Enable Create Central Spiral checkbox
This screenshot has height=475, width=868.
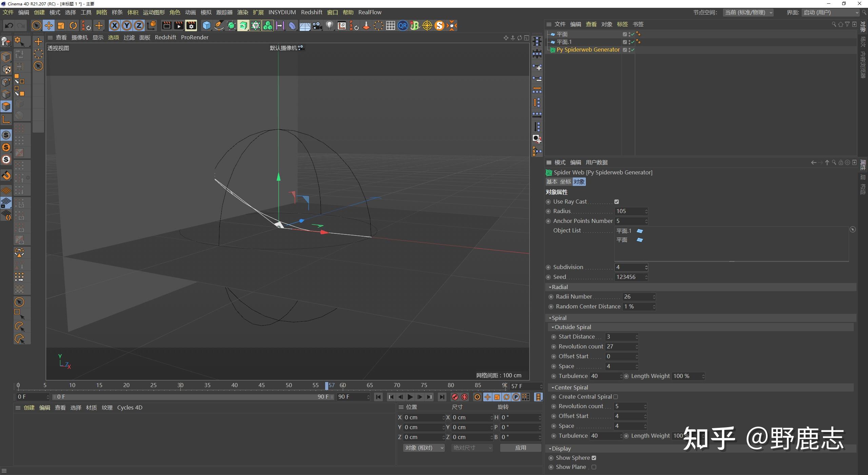[616, 397]
